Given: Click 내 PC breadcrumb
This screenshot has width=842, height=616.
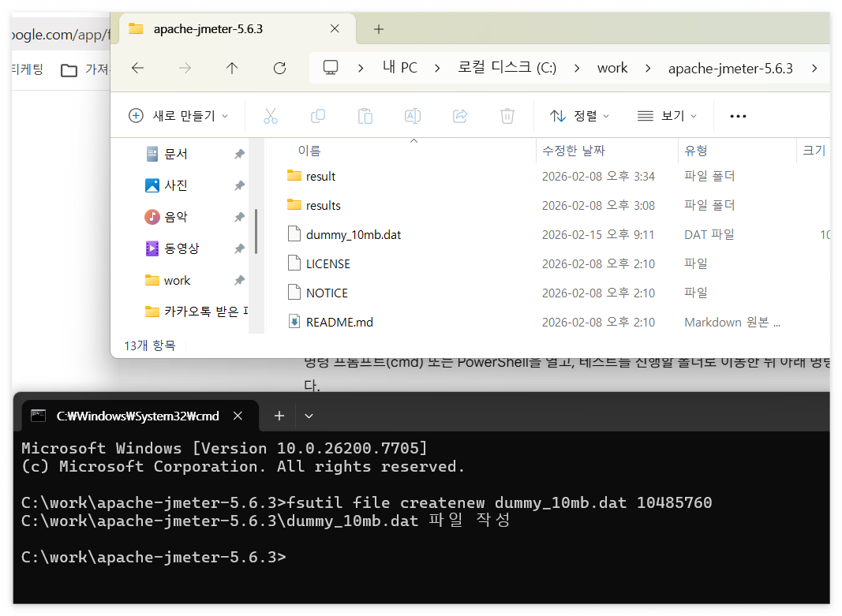Looking at the screenshot, I should pos(400,68).
